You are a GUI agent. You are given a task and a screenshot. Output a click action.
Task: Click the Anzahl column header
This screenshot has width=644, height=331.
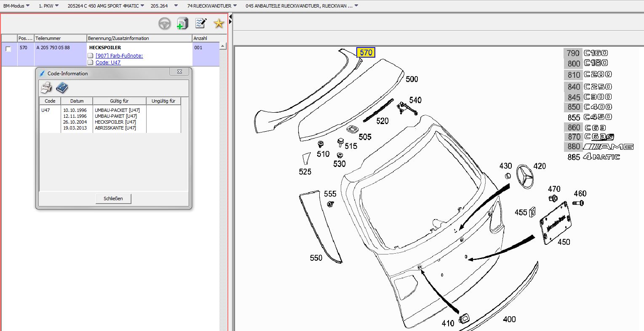(206, 38)
